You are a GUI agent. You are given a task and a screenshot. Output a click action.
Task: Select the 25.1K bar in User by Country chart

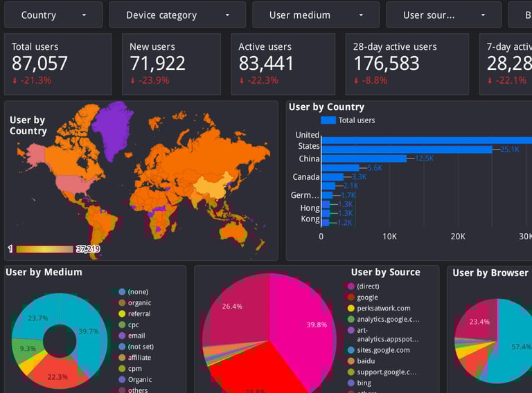pyautogui.click(x=407, y=149)
